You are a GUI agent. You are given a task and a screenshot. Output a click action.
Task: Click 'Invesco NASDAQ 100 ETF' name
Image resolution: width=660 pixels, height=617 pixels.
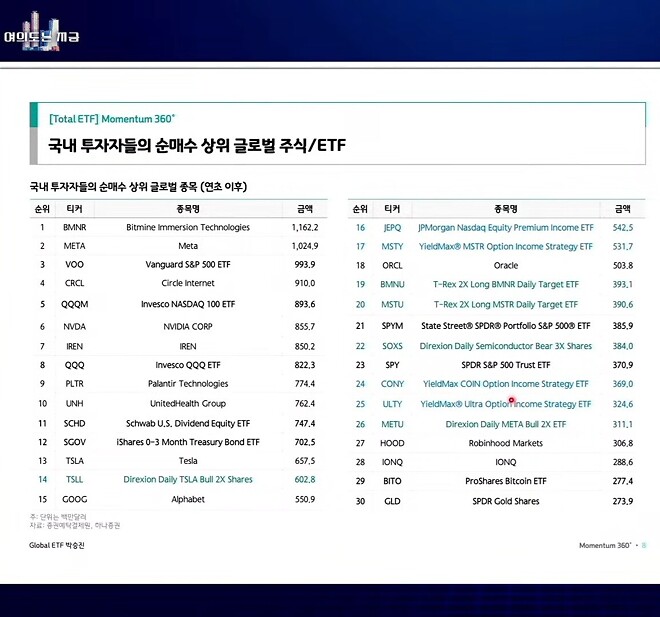click(x=188, y=304)
